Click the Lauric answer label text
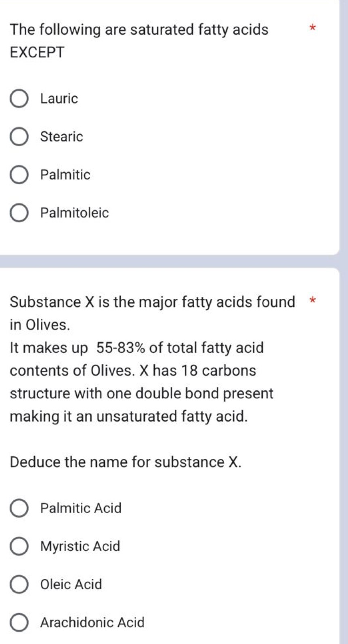This screenshot has width=348, height=644. pyautogui.click(x=59, y=99)
